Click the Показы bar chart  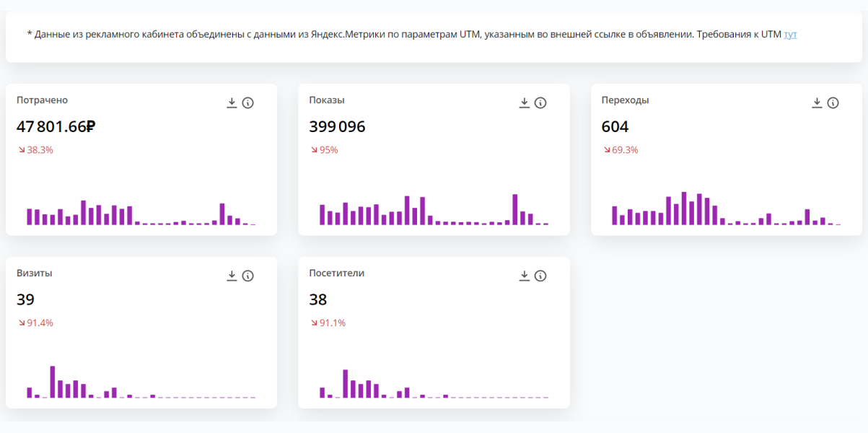point(434,210)
